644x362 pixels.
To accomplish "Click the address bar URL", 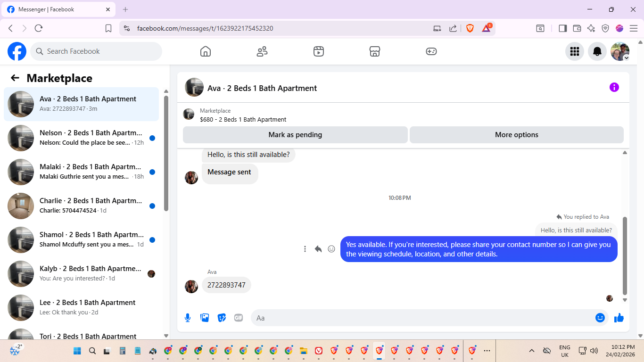I will point(205,28).
